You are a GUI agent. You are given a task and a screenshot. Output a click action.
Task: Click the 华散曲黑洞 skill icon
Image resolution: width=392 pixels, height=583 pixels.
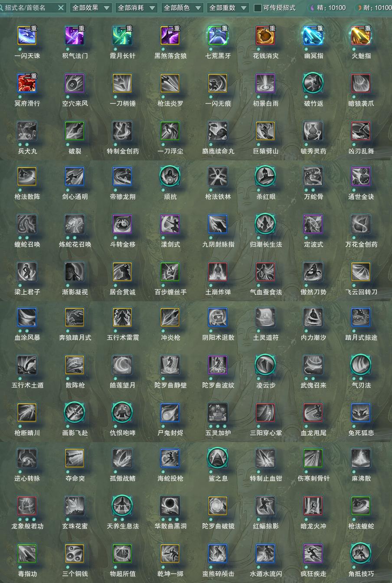pos(170,506)
